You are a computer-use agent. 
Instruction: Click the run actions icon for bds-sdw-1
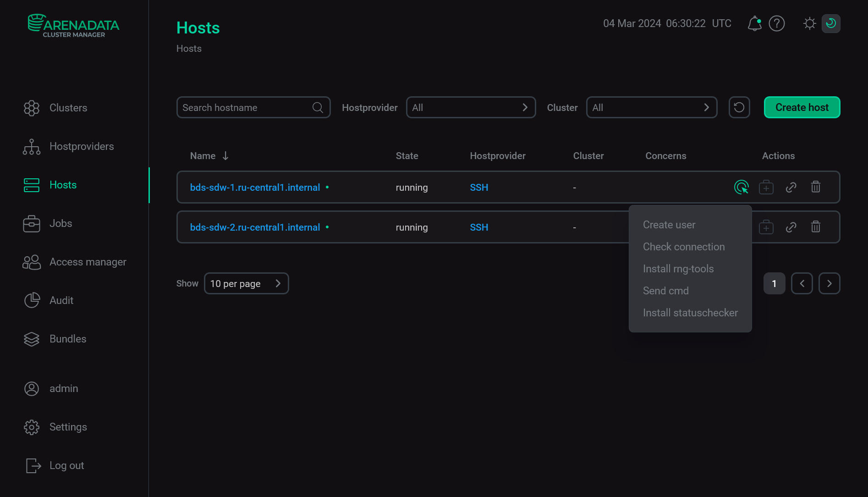742,187
